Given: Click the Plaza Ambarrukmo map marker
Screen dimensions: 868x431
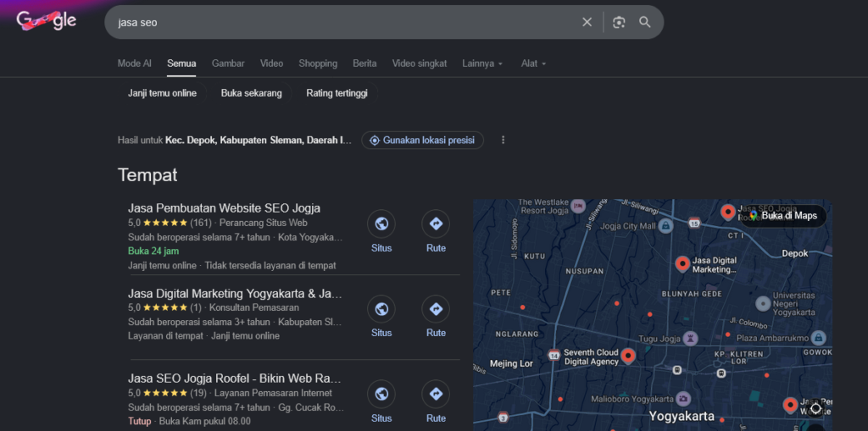Looking at the screenshot, I should [x=819, y=338].
